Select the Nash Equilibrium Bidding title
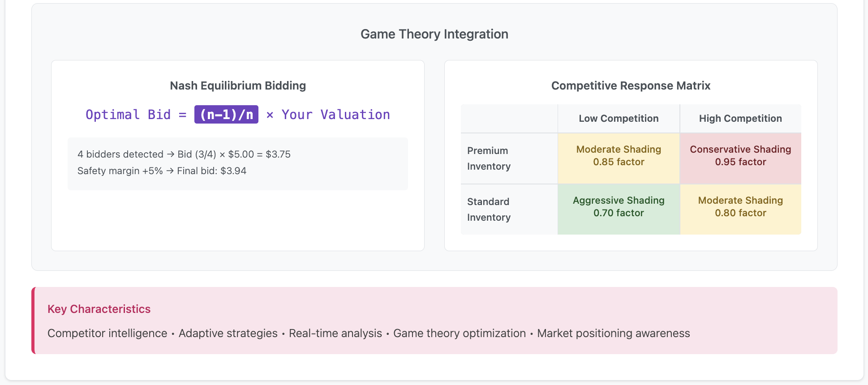This screenshot has width=868, height=385. (238, 86)
